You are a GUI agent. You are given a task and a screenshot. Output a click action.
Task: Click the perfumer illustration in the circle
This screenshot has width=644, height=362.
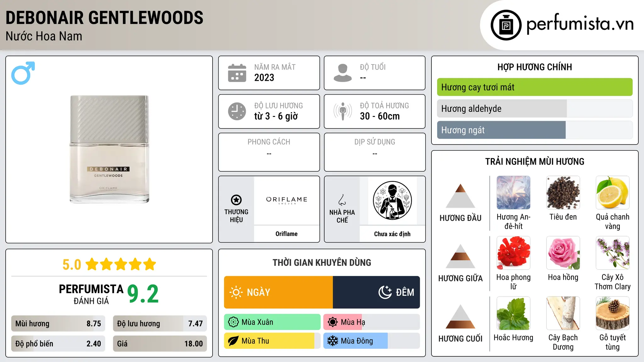click(x=392, y=200)
